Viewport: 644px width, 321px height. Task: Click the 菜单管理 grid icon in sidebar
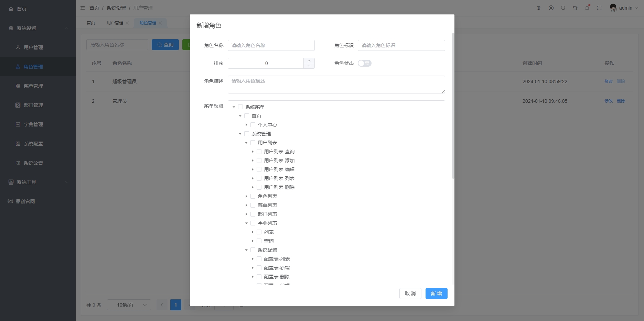click(x=18, y=86)
